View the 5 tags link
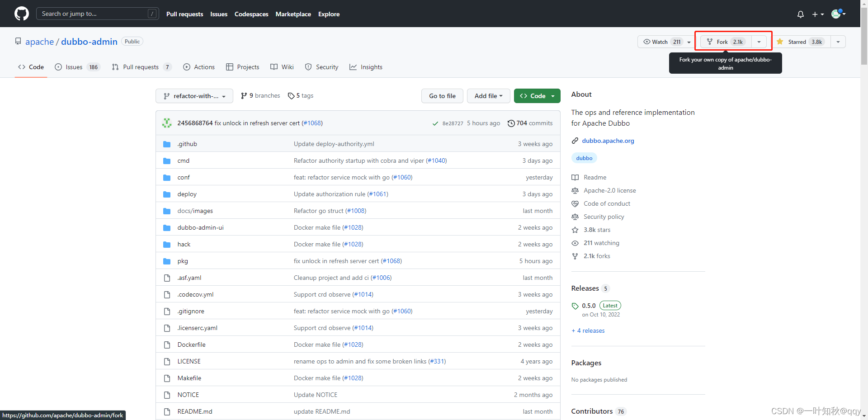 (301, 96)
